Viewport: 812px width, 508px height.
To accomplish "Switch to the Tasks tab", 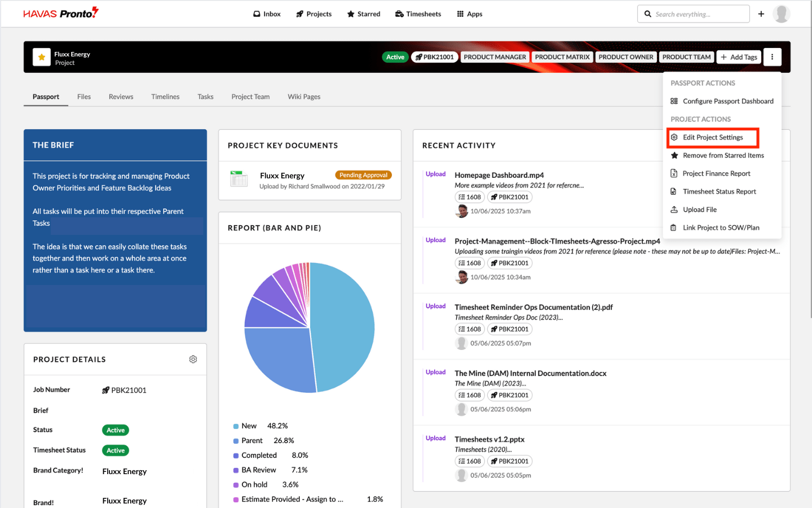I will [x=205, y=97].
